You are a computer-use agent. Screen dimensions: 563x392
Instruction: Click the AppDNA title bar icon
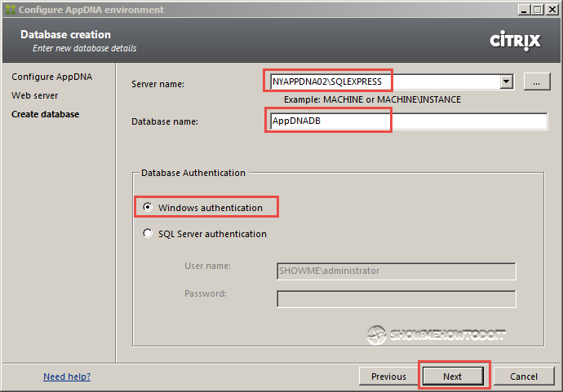(x=11, y=10)
